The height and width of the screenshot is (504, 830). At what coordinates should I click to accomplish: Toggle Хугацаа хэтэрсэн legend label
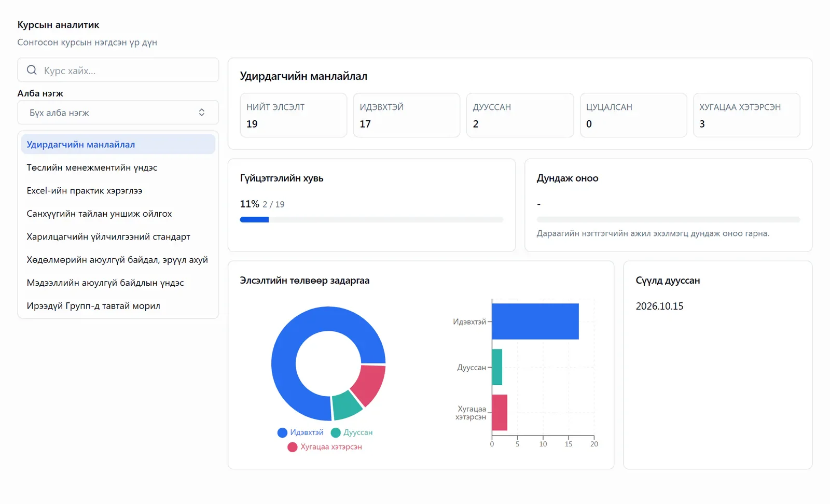pos(331,447)
